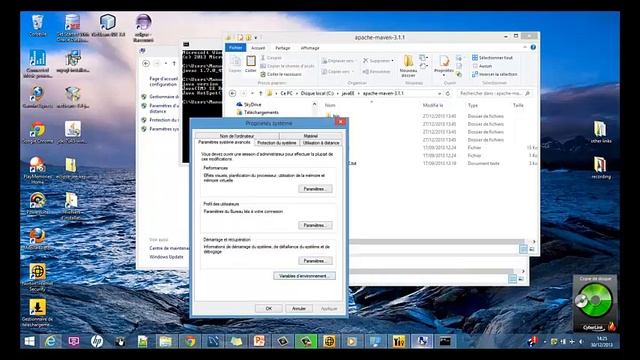Switch to the command prompt taskbar icon
The image size is (640, 360).
[x=445, y=341]
